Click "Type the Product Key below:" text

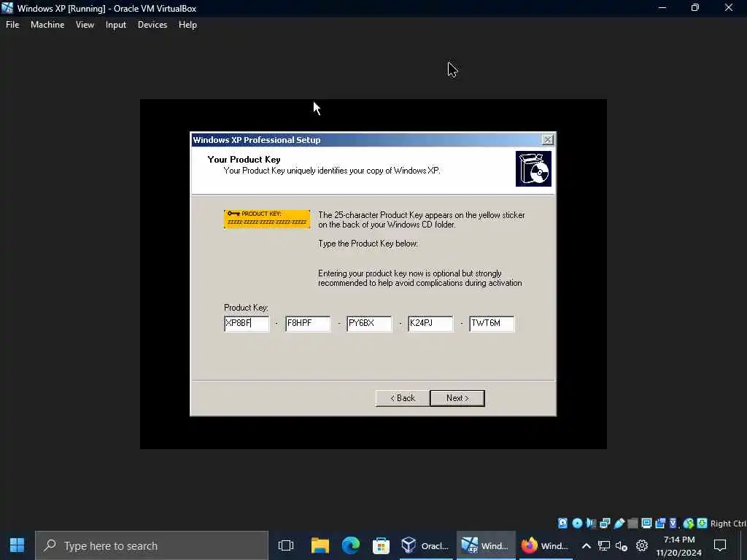click(368, 244)
